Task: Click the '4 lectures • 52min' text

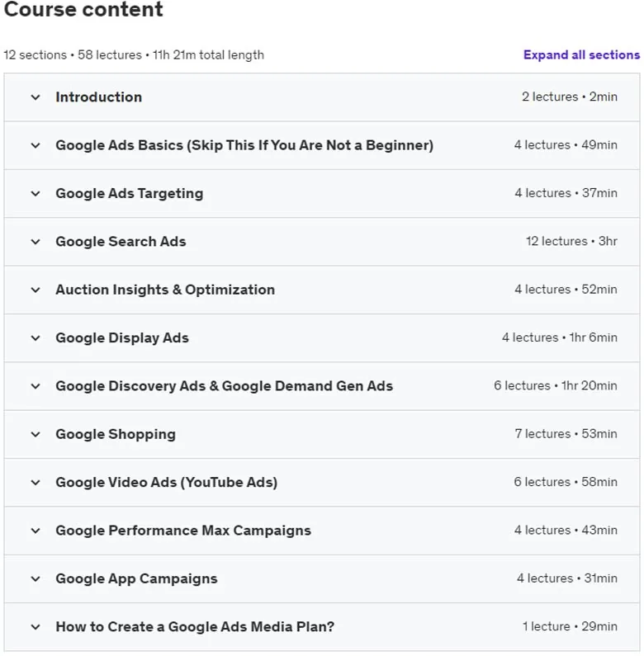Action: (x=566, y=289)
